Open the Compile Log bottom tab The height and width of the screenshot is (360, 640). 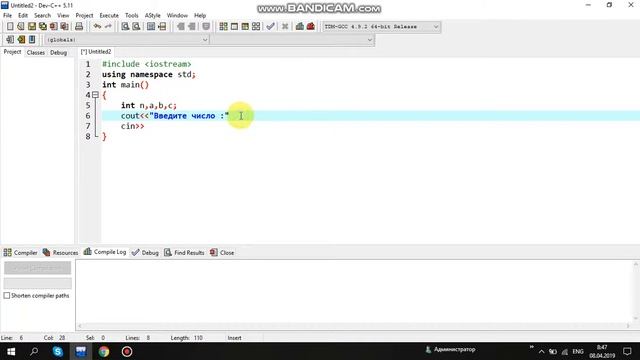pos(105,252)
